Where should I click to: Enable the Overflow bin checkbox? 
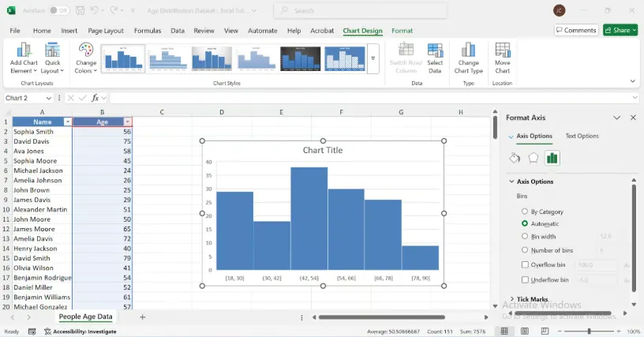tap(526, 264)
